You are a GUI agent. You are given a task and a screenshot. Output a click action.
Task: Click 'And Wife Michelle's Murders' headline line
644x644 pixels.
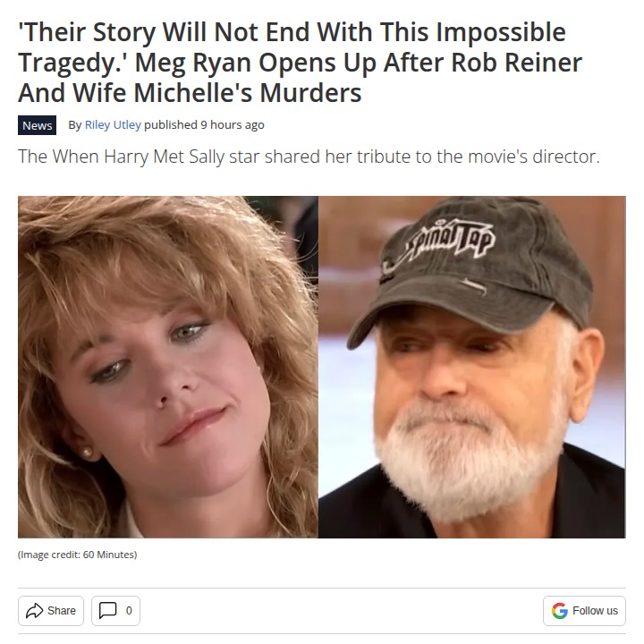[x=190, y=93]
